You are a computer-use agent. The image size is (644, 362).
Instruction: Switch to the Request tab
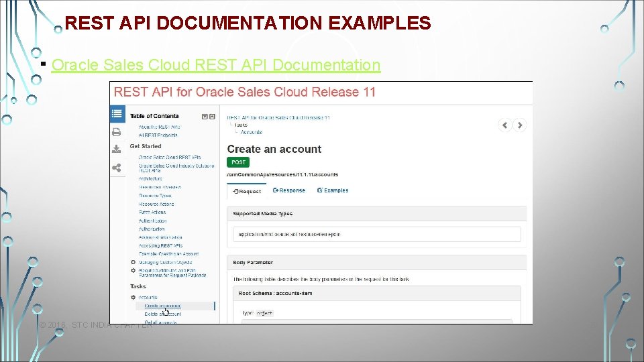pos(246,191)
